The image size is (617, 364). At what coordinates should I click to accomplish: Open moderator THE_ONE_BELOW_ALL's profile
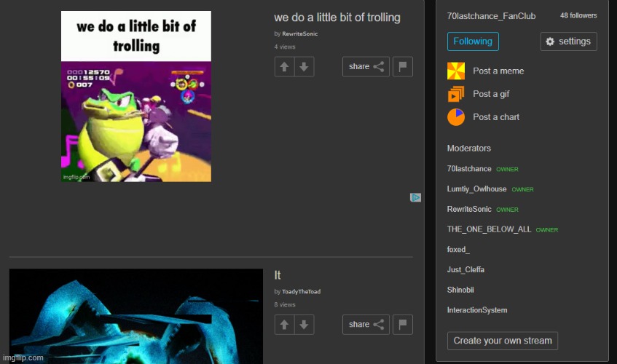tap(489, 229)
